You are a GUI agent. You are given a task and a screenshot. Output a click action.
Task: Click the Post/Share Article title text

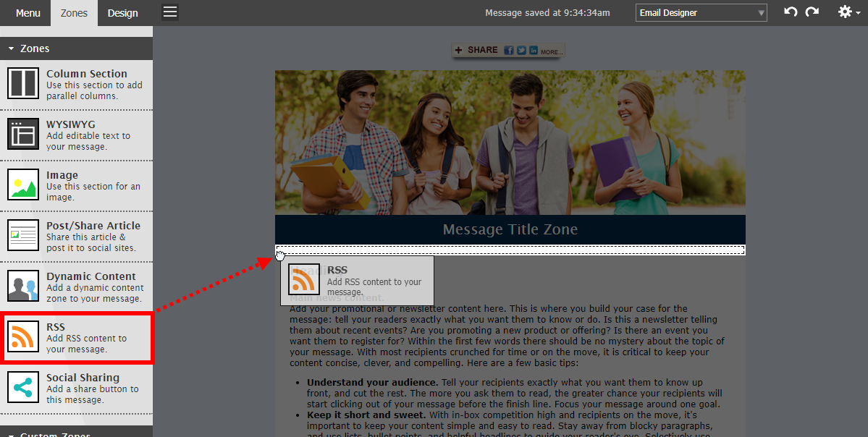[x=93, y=226]
